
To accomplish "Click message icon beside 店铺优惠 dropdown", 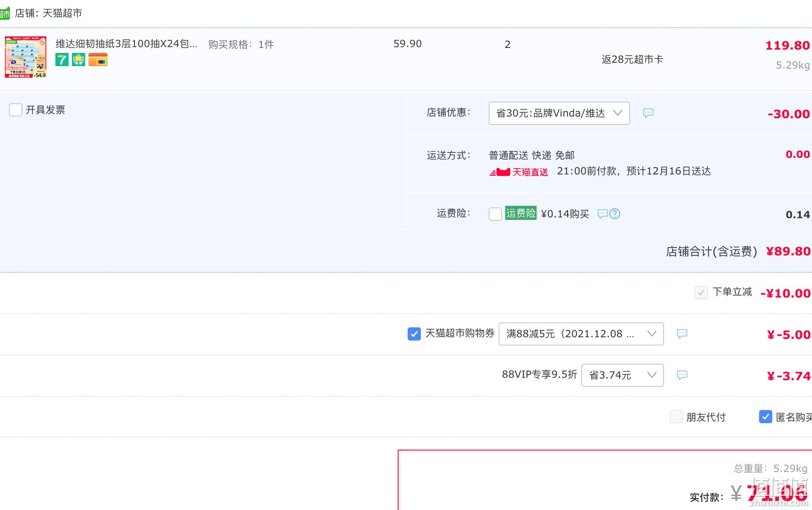I will pos(648,113).
